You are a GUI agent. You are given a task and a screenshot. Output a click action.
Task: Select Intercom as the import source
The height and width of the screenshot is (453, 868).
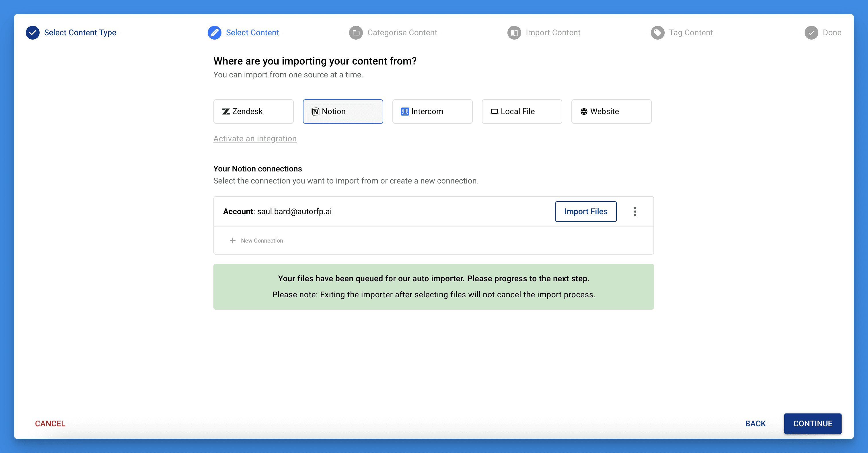(x=432, y=112)
